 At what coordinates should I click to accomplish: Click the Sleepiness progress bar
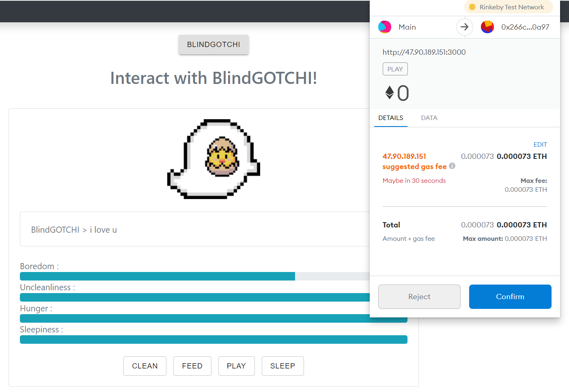tap(213, 340)
